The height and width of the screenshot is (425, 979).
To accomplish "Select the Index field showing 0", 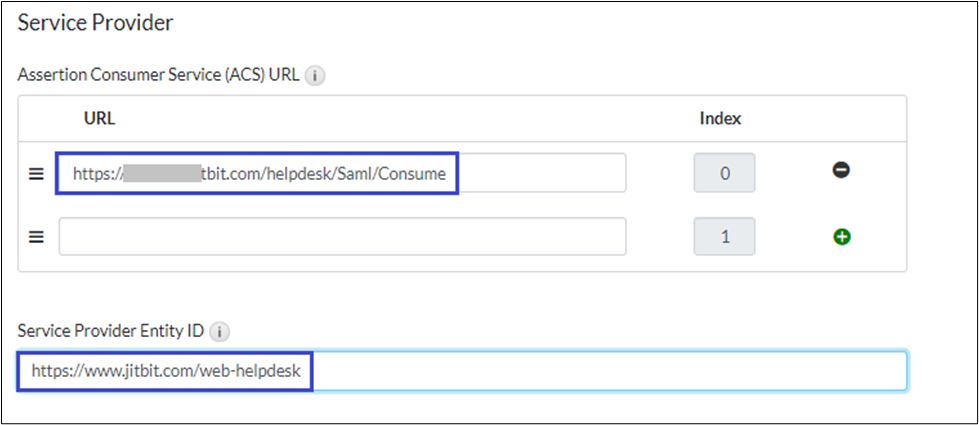I will pyautogui.click(x=724, y=173).
